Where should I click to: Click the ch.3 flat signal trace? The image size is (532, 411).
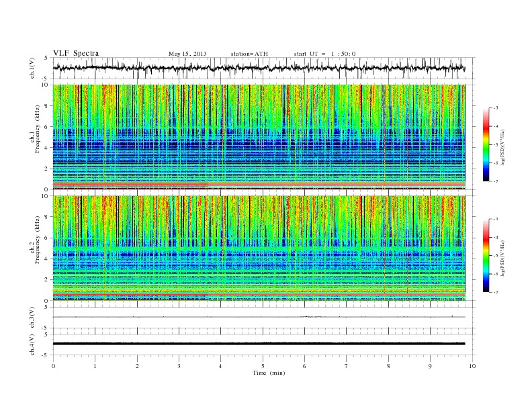(259, 317)
